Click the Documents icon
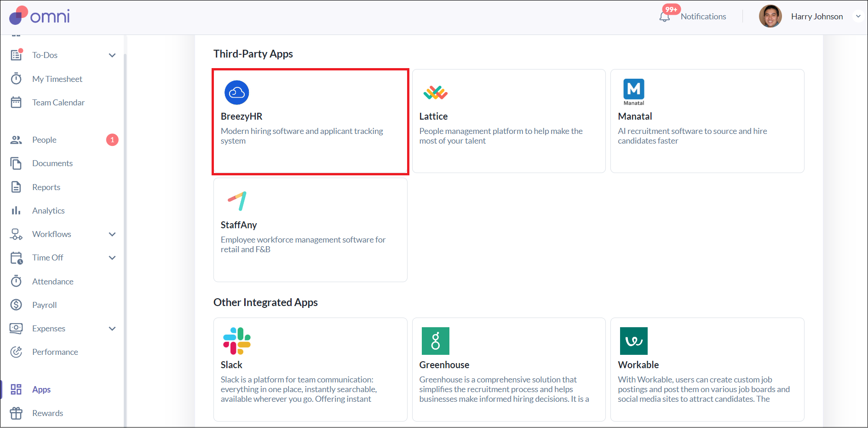 click(16, 163)
